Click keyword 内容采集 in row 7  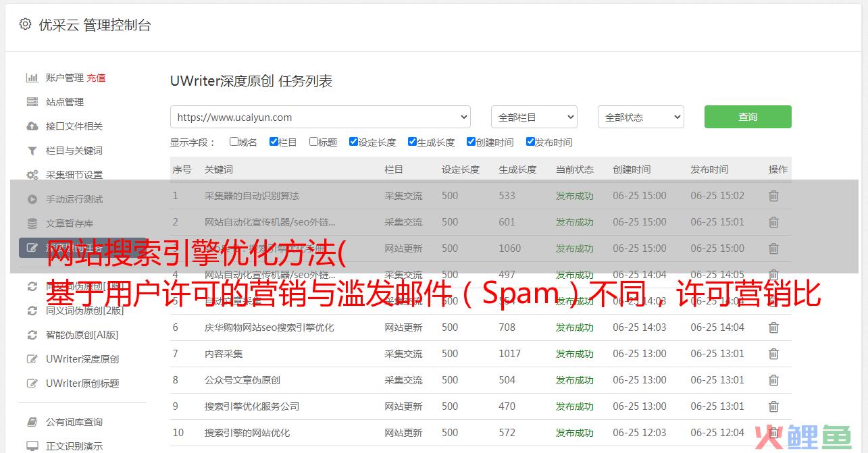tap(224, 354)
